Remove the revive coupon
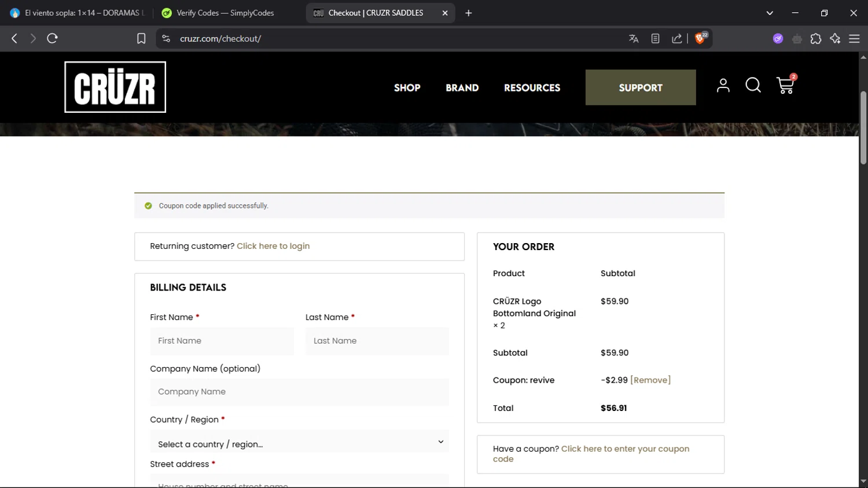 650,380
